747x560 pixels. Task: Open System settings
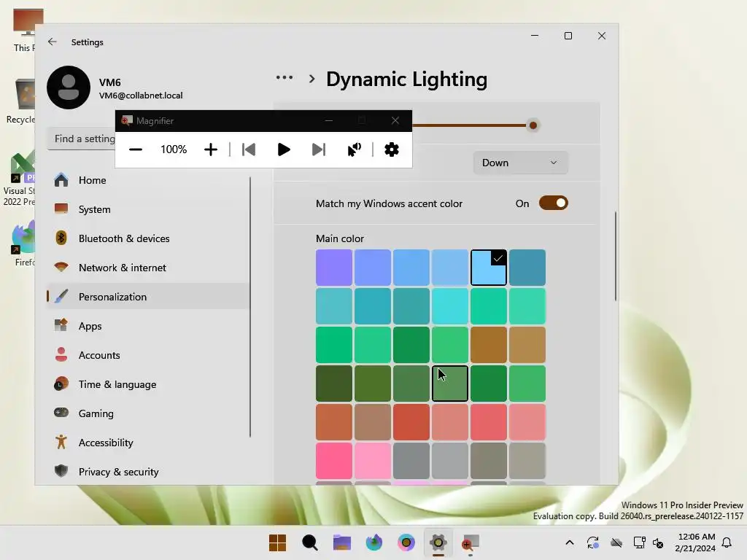(147, 209)
